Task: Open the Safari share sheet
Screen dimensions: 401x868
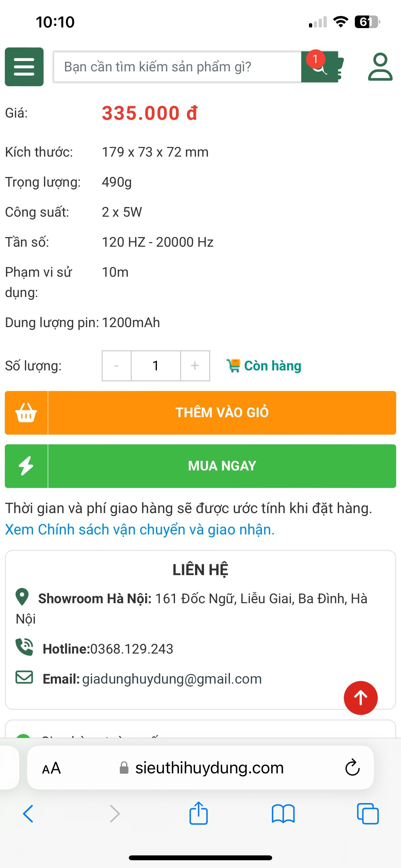Action: (x=199, y=813)
